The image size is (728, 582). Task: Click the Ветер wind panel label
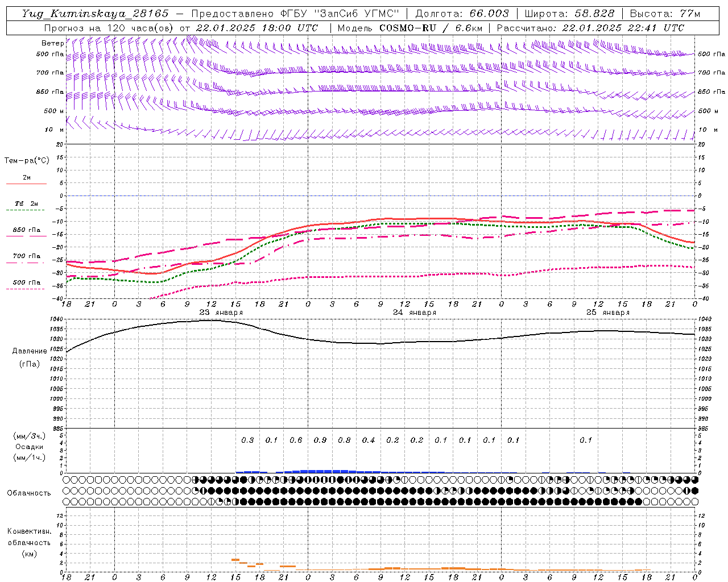point(52,43)
